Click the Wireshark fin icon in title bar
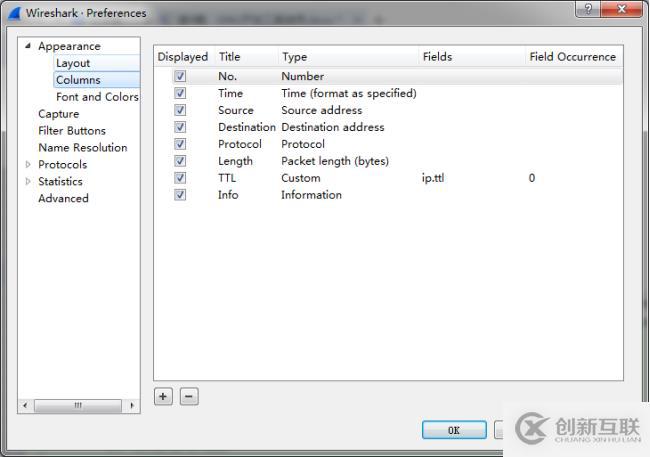The height and width of the screenshot is (457, 650). [15, 13]
